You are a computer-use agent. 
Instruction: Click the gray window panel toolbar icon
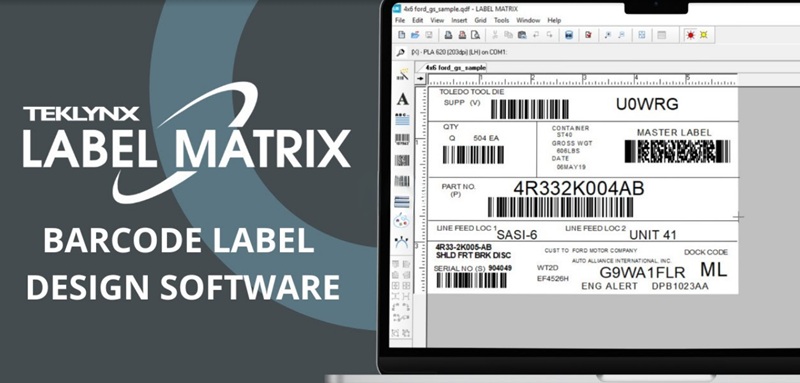(x=661, y=35)
